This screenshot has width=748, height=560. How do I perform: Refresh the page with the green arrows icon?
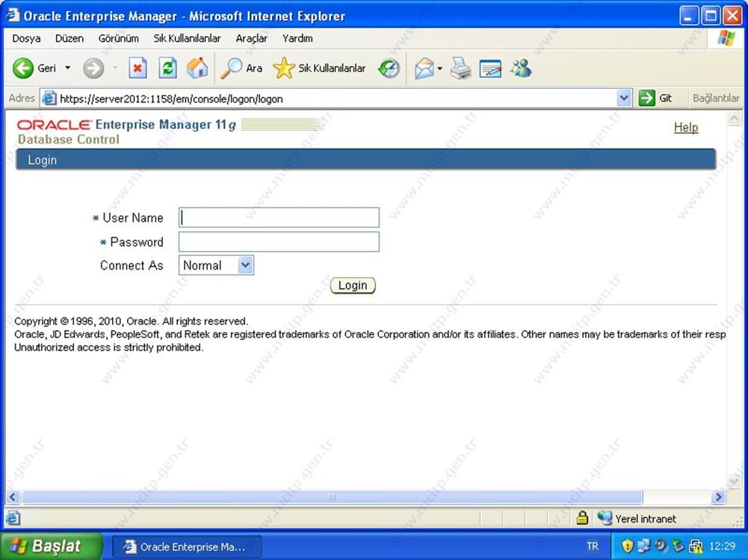pos(167,69)
